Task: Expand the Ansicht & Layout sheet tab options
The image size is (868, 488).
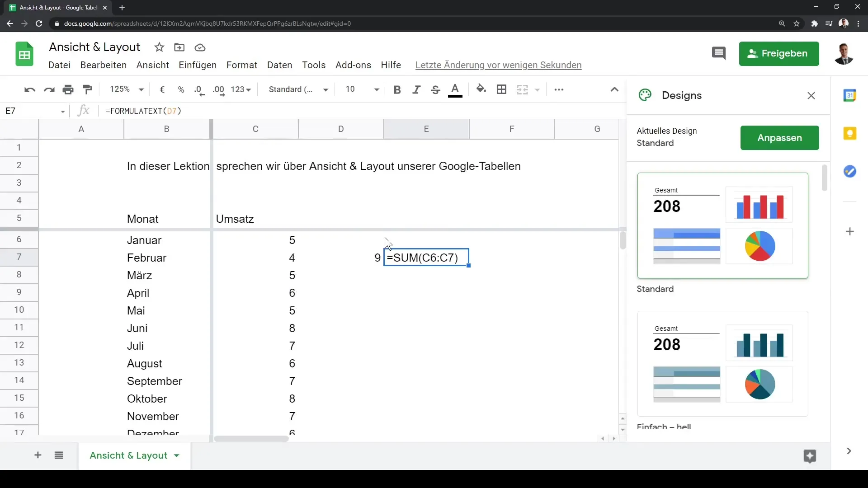Action: tap(176, 455)
